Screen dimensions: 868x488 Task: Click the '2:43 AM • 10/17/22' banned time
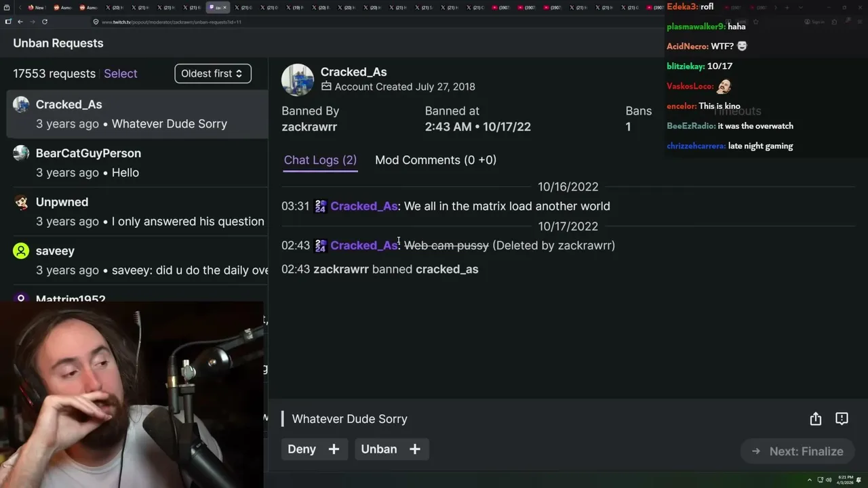[478, 127]
